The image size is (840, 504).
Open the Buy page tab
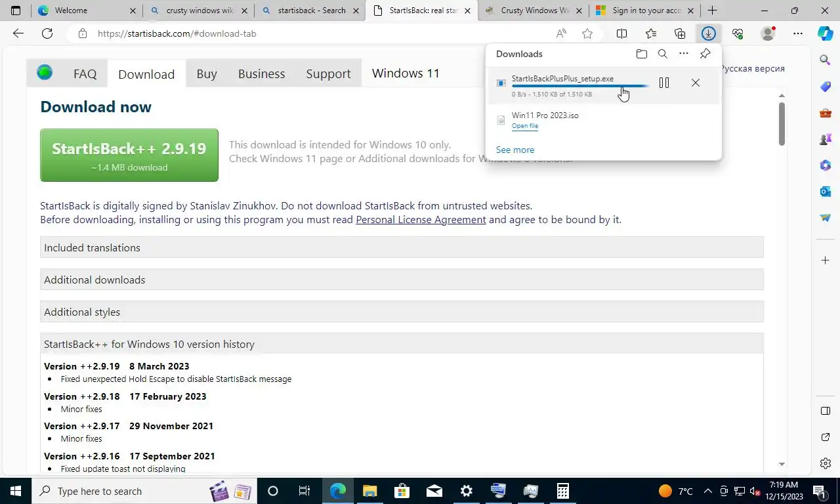pyautogui.click(x=207, y=73)
